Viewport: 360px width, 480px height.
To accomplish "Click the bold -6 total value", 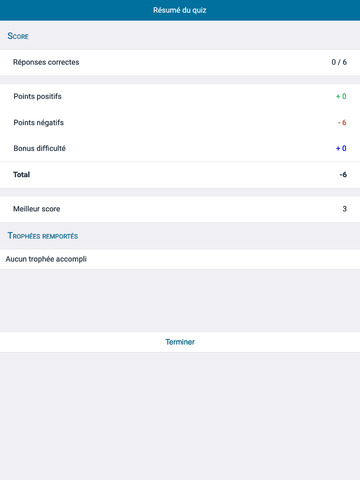I will (x=343, y=175).
